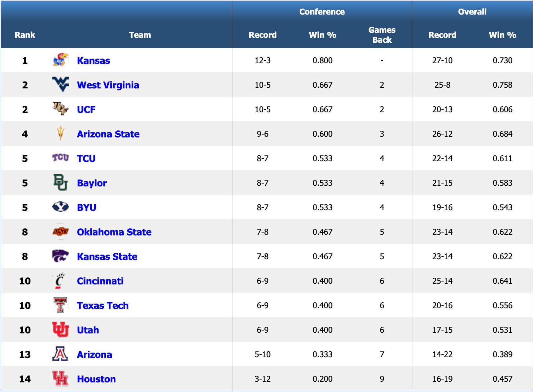This screenshot has height=392, width=533.
Task: Click the Team column header
Action: coord(140,35)
